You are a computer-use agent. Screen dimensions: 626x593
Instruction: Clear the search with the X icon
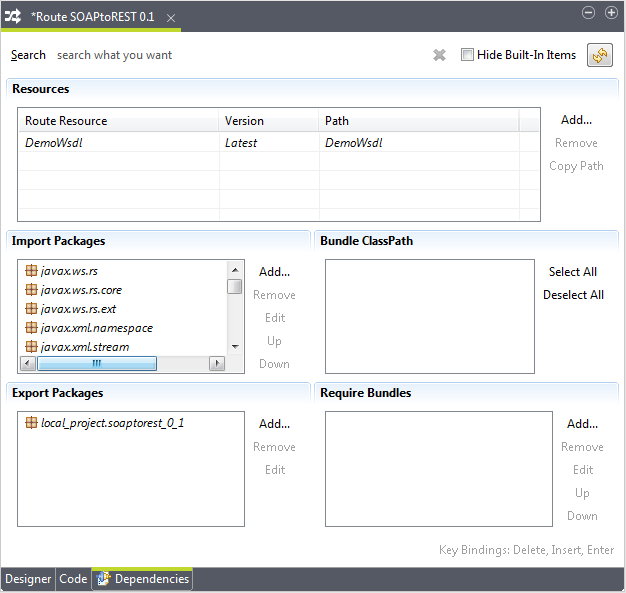[x=439, y=56]
